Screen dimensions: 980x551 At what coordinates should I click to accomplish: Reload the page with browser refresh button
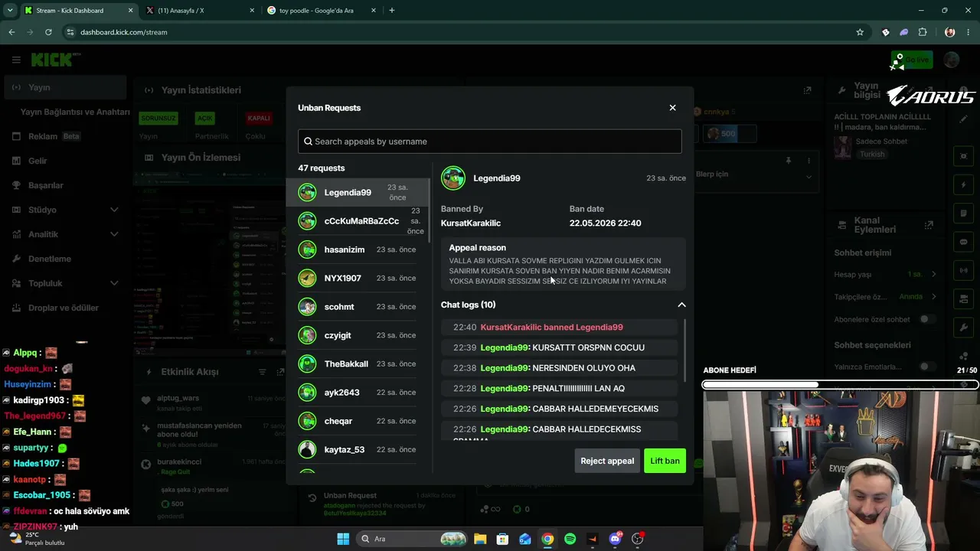pos(48,32)
